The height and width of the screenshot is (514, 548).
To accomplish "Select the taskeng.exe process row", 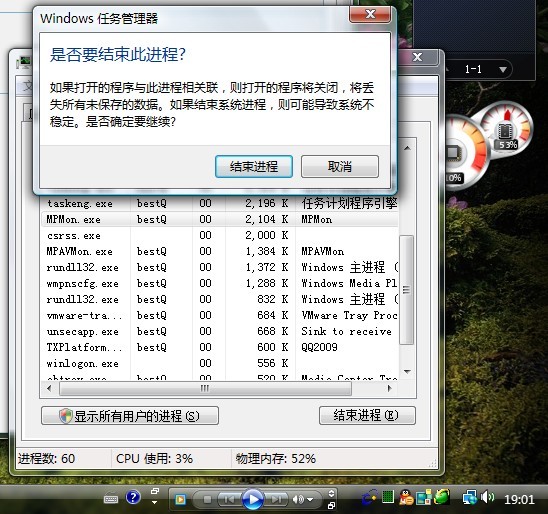I will click(219, 203).
